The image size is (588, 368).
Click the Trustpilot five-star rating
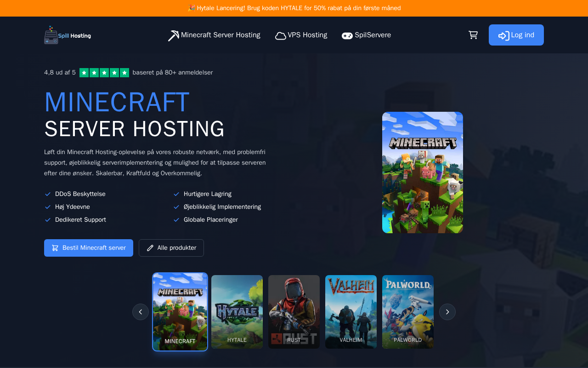[104, 73]
